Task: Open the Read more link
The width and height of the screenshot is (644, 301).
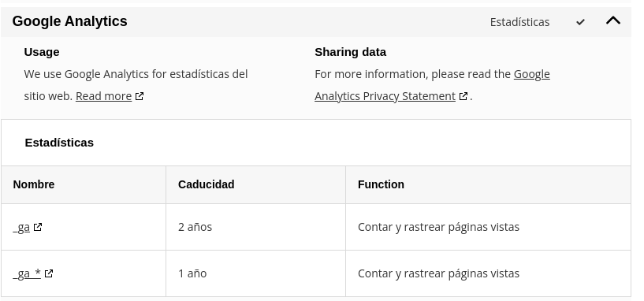Action: pos(103,96)
